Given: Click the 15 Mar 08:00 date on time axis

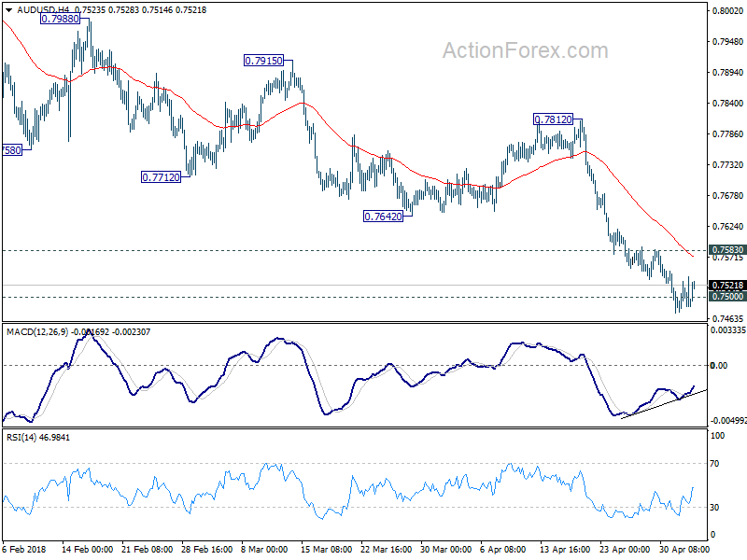Looking at the screenshot, I should pos(326,549).
